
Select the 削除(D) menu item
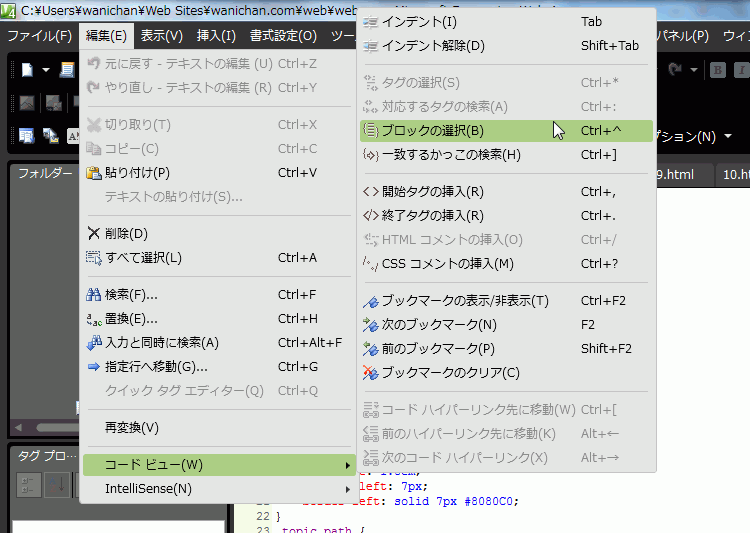coord(219,233)
